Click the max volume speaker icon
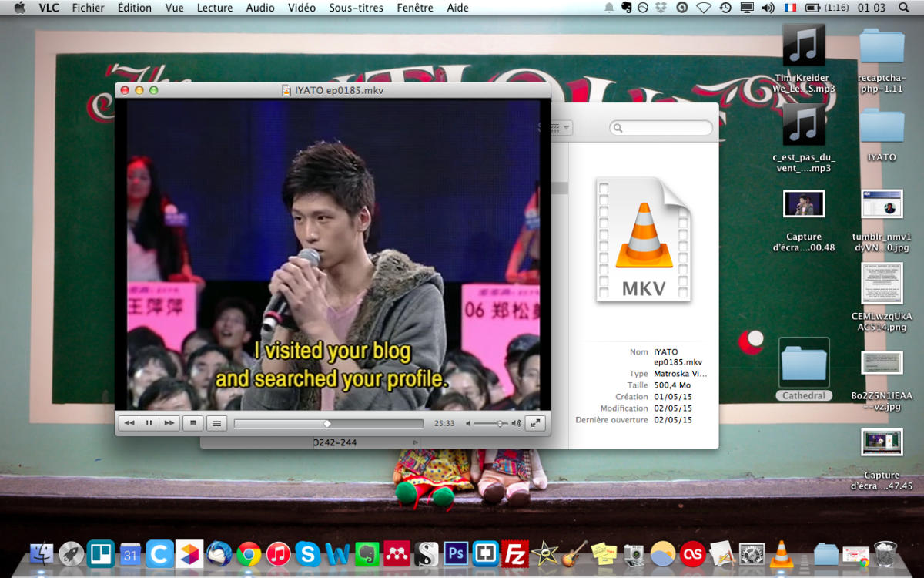Screen dimensions: 924x578 (x=517, y=423)
